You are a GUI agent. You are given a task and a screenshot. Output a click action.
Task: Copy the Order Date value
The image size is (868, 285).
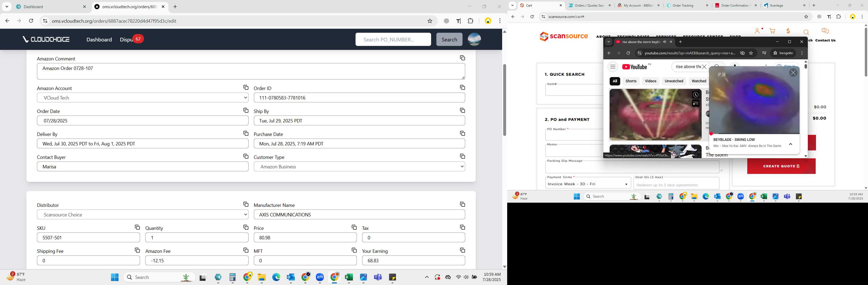click(246, 110)
